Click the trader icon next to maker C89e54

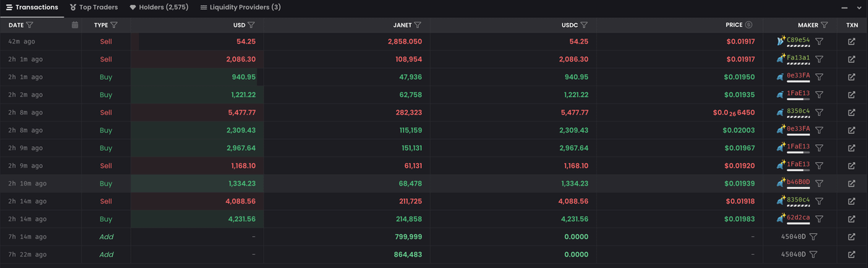click(780, 41)
